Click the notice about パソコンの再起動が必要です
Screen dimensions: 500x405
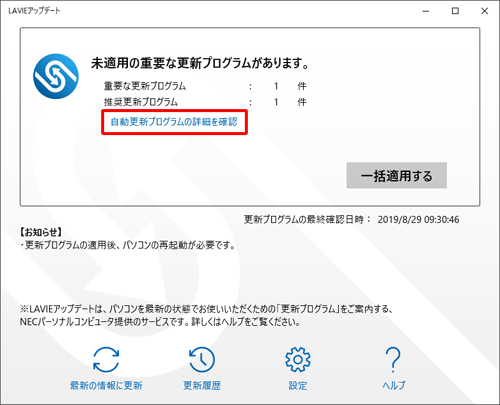(128, 245)
